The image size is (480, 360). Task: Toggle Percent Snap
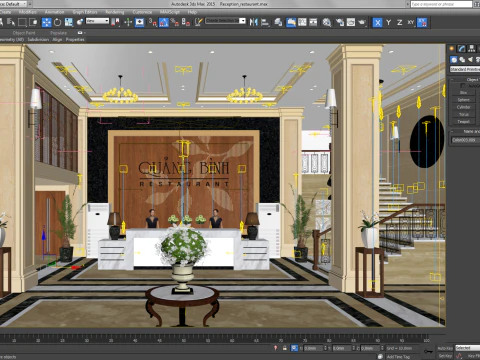coord(175,22)
